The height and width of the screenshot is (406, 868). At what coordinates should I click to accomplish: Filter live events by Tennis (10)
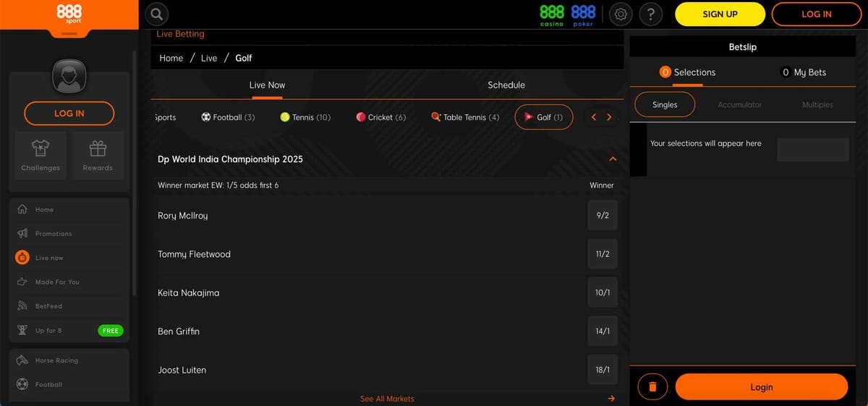pyautogui.click(x=305, y=117)
